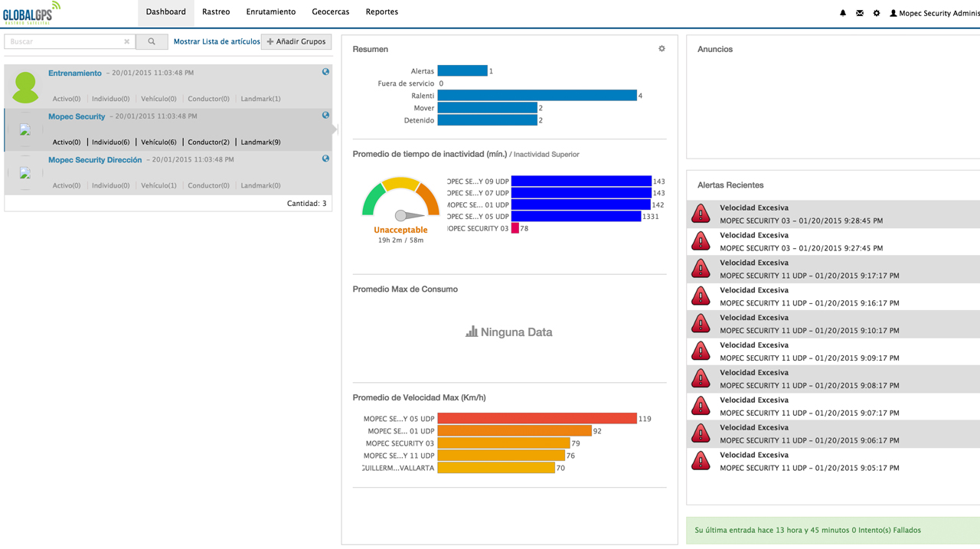Viewport: 980px width, 549px height.
Task: Click the search magnifier button
Action: (152, 41)
